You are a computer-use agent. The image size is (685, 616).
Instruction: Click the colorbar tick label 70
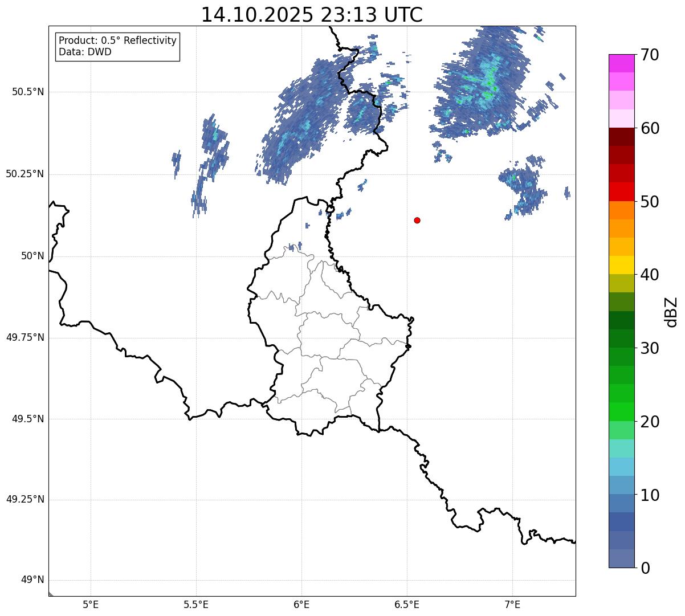tap(650, 55)
